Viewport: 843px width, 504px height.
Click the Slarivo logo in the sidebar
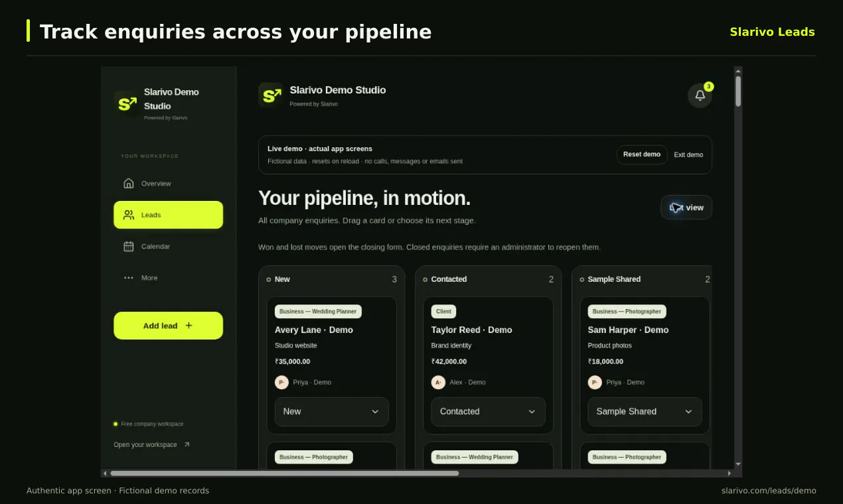[126, 104]
